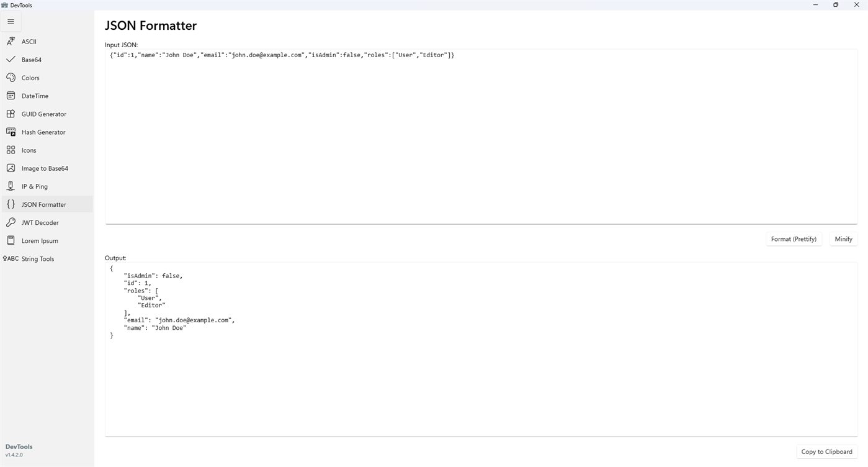Open the ASCII tool label
Viewport: 868px width, 467px height.
[x=29, y=42]
